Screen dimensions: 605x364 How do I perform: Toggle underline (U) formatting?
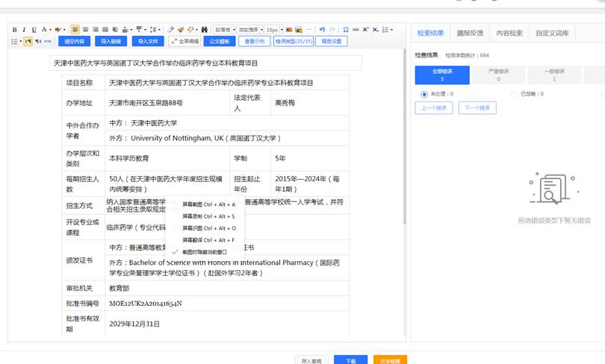[34, 30]
